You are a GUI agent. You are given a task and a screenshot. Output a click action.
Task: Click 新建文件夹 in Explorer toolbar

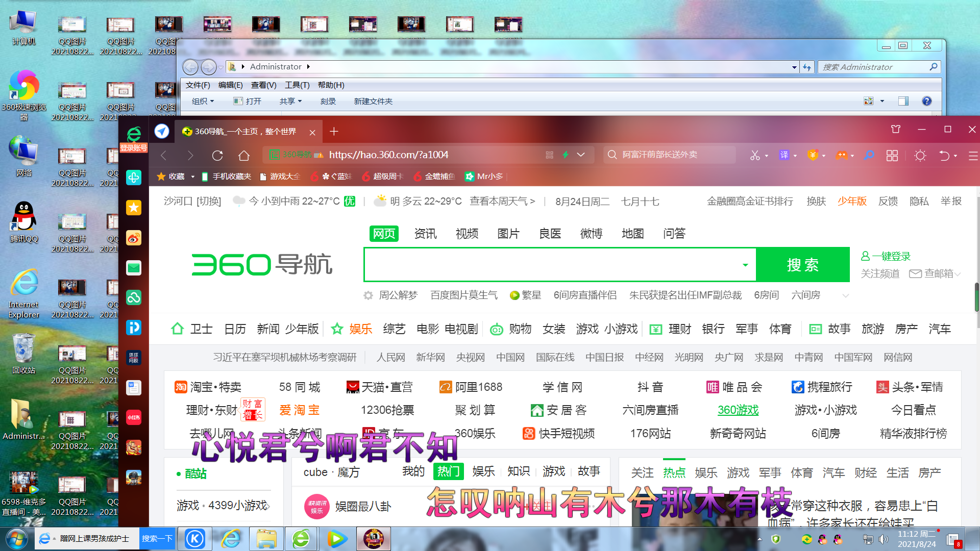[x=373, y=101]
